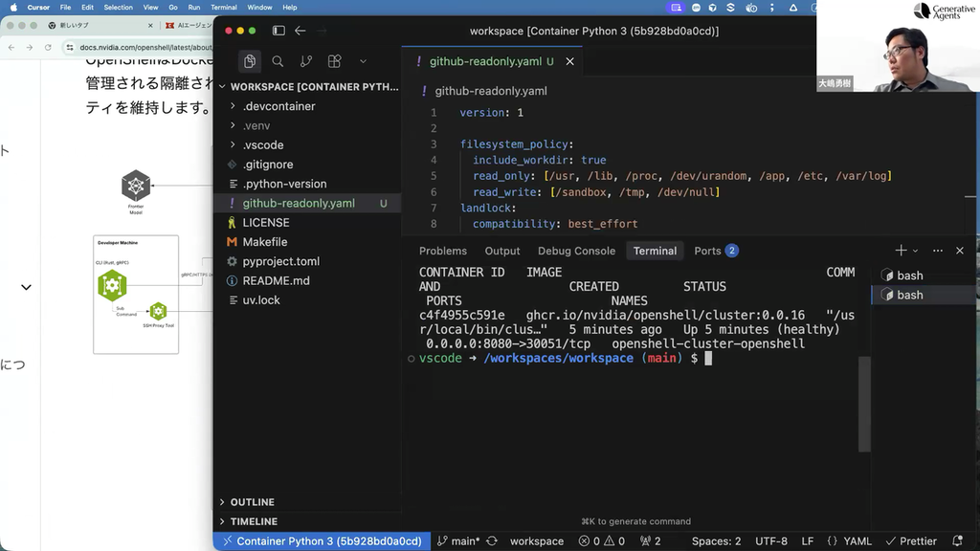Open the new terminal profile dropdown
980x551 pixels.
[915, 252]
